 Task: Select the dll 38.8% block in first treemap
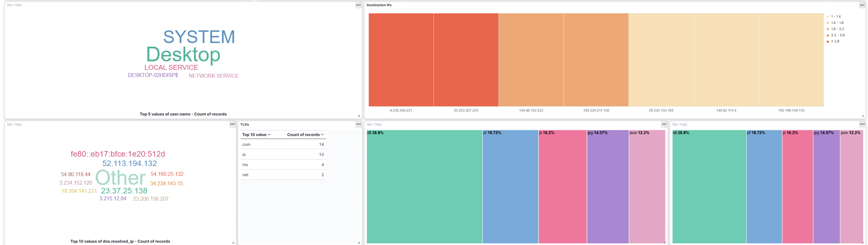(425, 187)
